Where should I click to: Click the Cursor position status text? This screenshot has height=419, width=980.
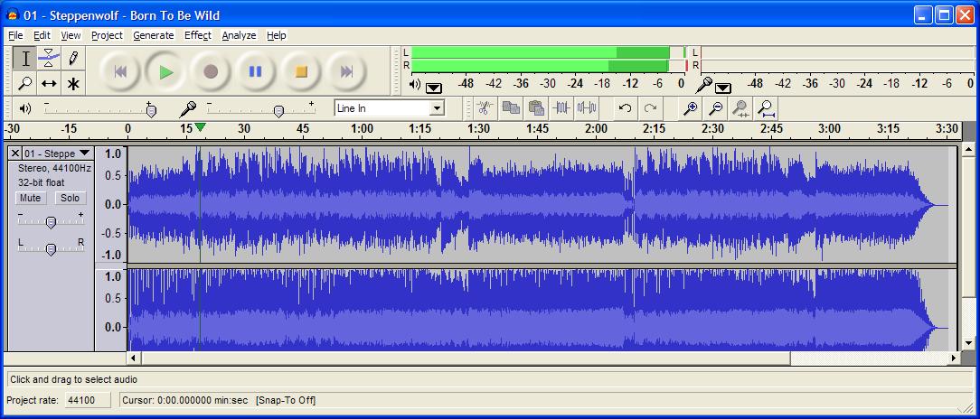[185, 400]
